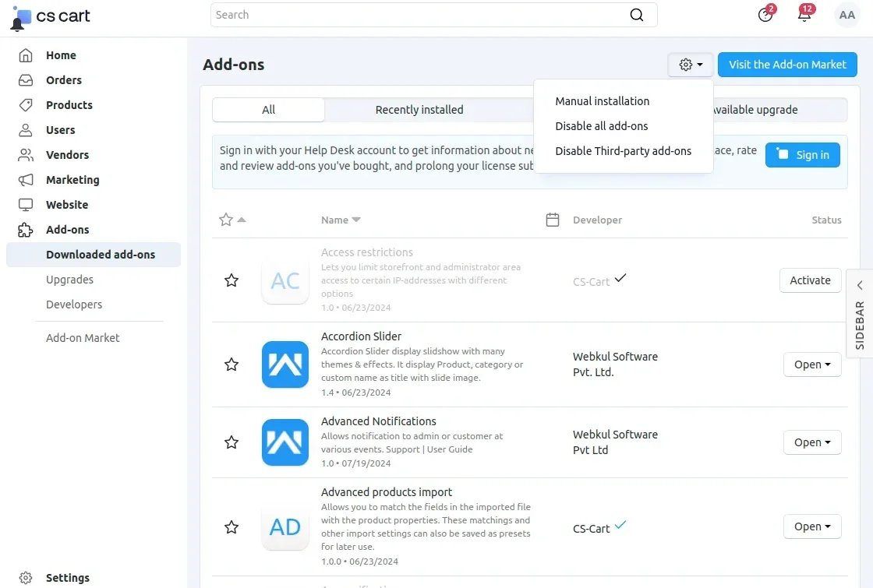Click the calendar icon in table header
Image resolution: width=873 pixels, height=588 pixels.
tap(553, 220)
